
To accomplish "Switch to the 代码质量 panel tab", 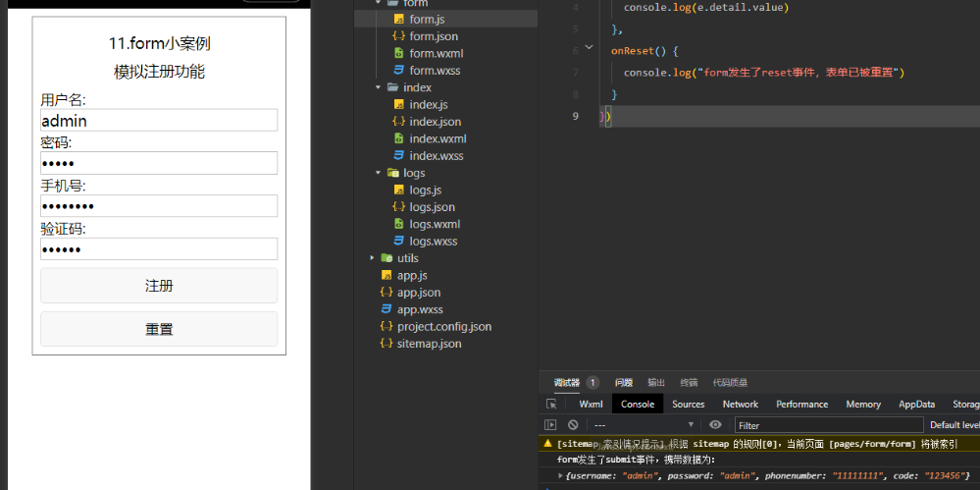I will 730,382.
